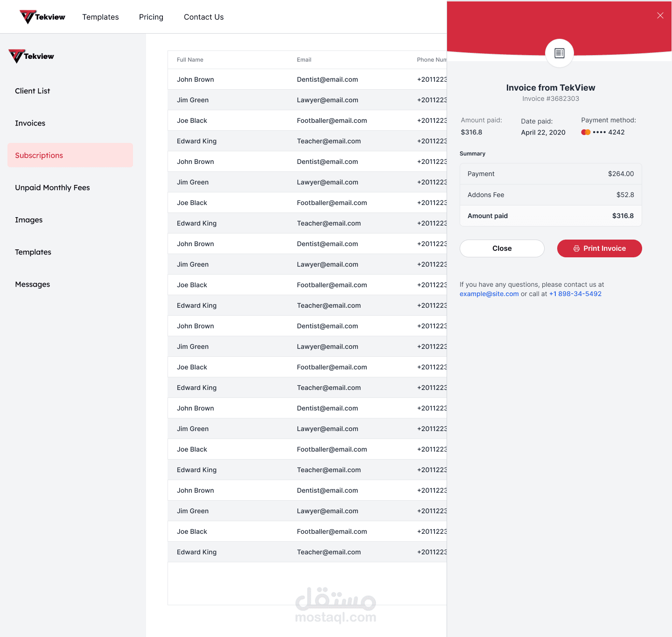The image size is (672, 637).
Task: Open Templates in the top navigation
Action: point(100,17)
